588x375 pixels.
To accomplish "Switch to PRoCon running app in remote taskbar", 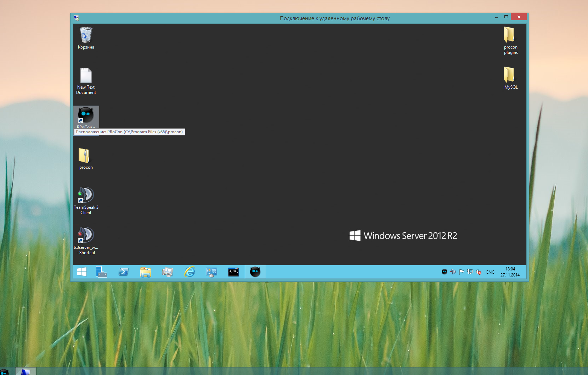I will (255, 272).
